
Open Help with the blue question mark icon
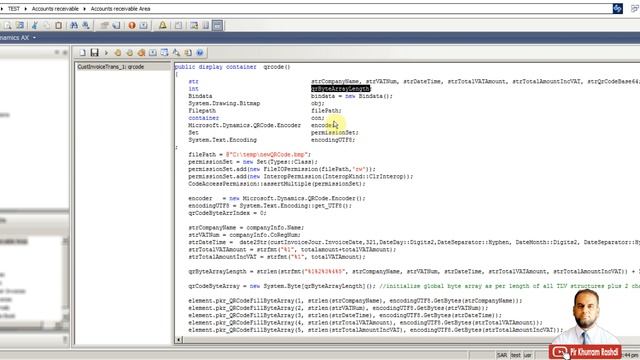click(x=200, y=53)
